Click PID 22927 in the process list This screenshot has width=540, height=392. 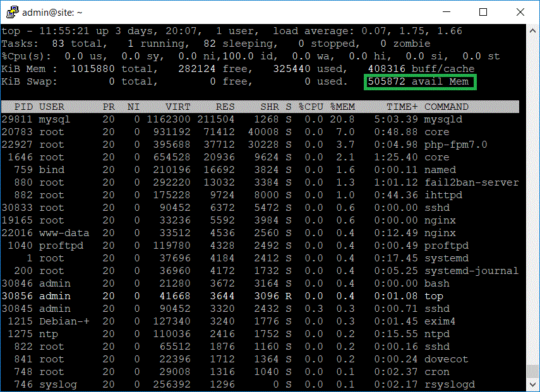click(x=17, y=145)
